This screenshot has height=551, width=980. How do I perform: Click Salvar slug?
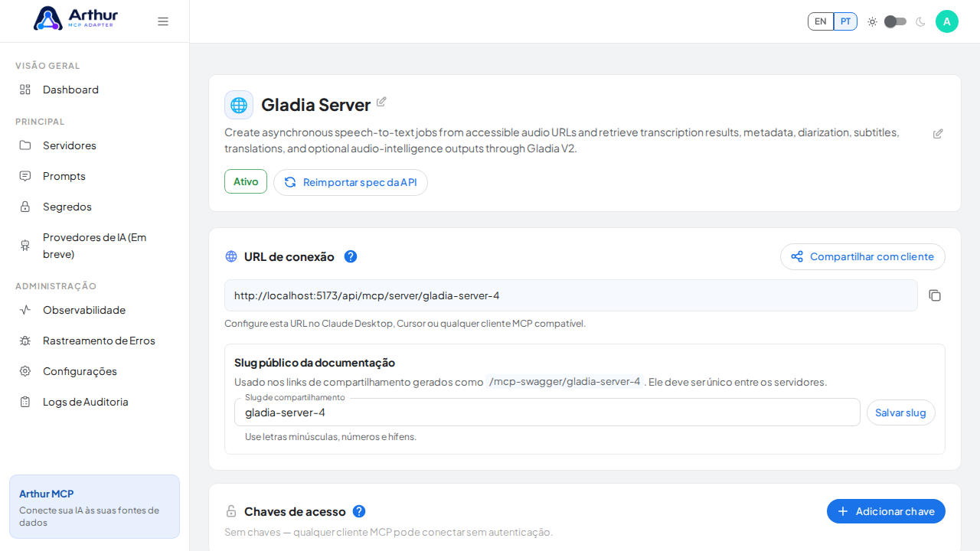tap(901, 412)
